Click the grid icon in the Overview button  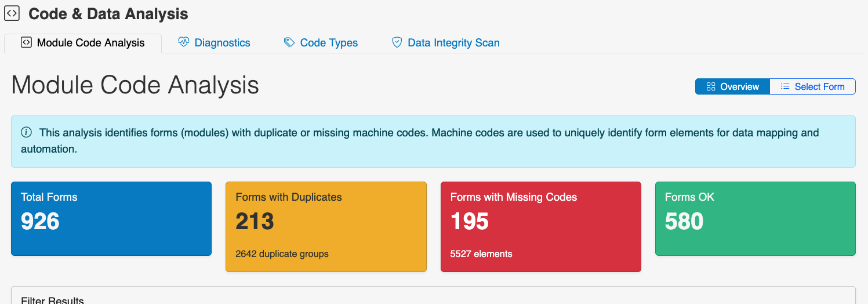click(x=711, y=86)
